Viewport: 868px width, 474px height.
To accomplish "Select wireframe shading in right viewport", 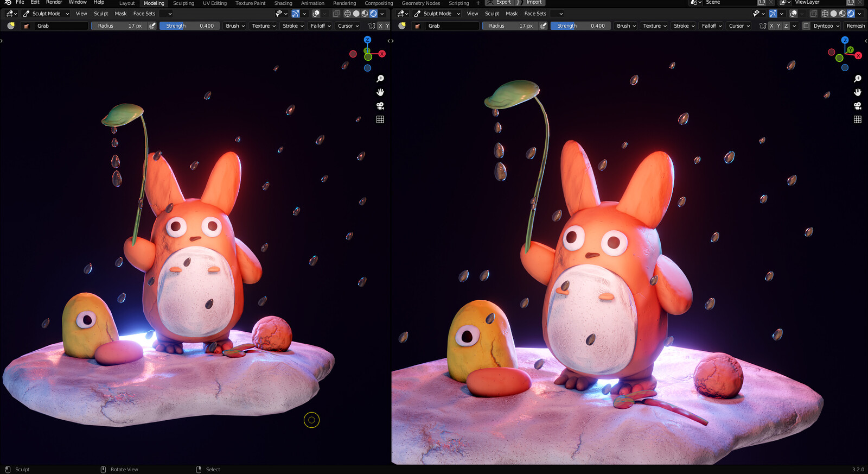I will (825, 14).
